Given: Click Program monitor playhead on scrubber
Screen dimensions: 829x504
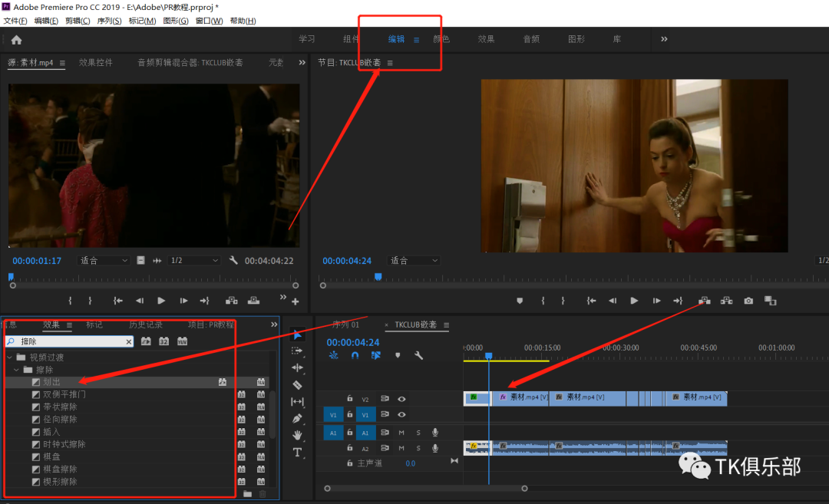Looking at the screenshot, I should [378, 277].
